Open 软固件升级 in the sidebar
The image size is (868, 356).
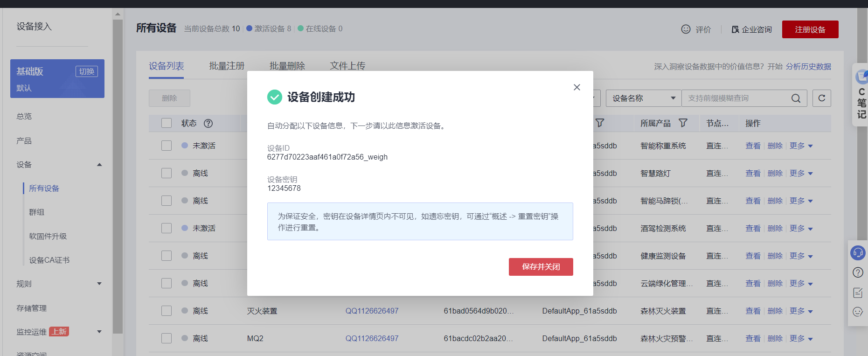coord(48,236)
